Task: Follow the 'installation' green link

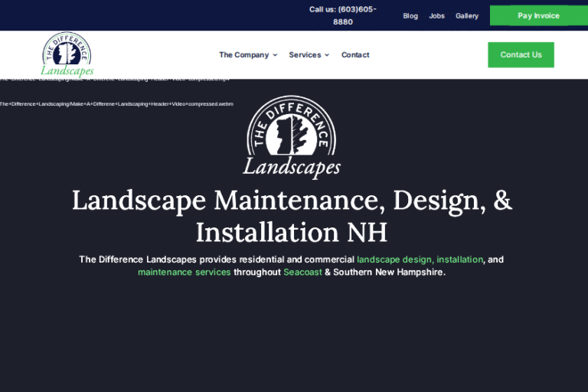Action: 460,260
